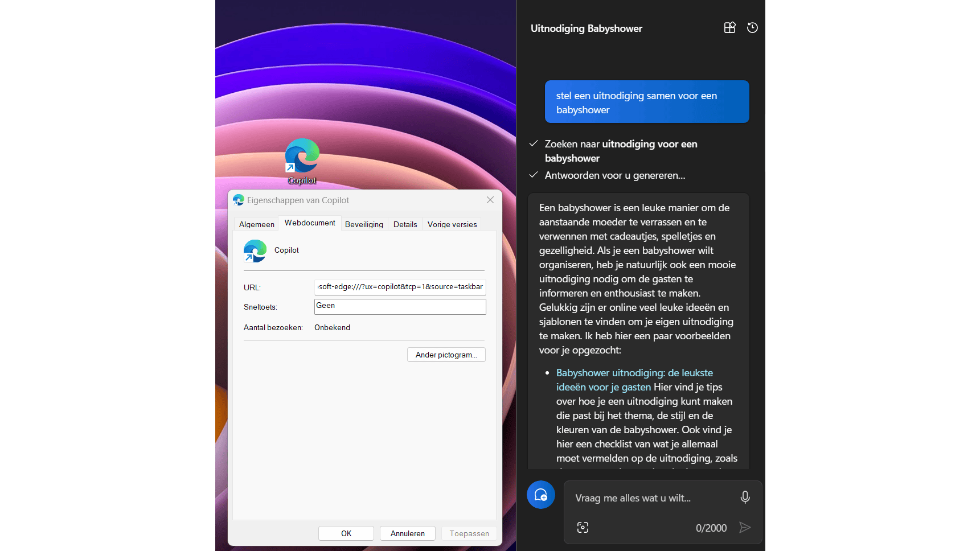Viewport: 980px width, 551px height.
Task: Switch to the Algemeen tab
Action: coord(257,224)
